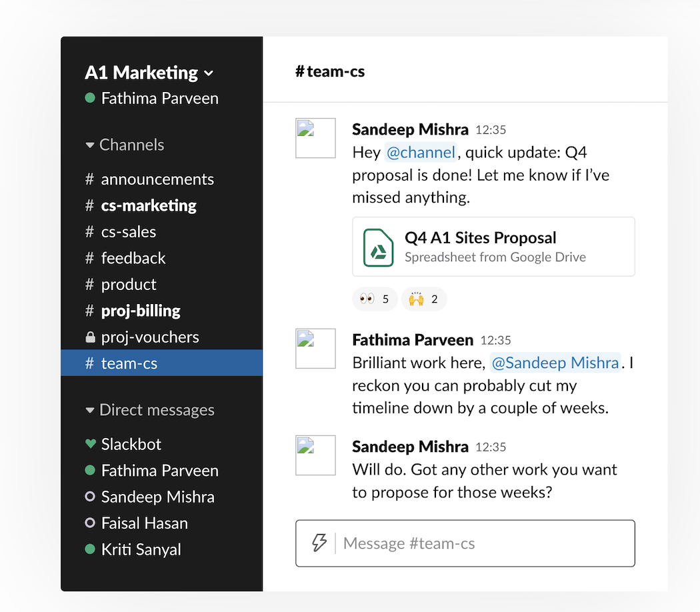
Task: Toggle the eyes emoji reaction
Action: point(375,299)
